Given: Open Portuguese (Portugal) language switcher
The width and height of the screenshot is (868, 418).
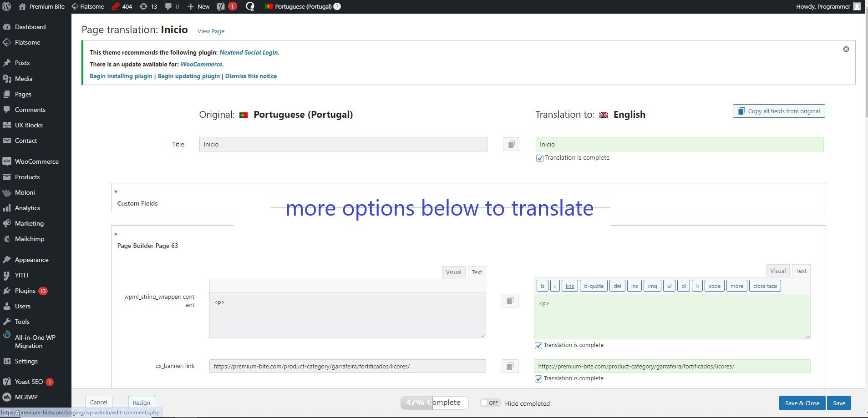Looking at the screenshot, I should coord(298,6).
